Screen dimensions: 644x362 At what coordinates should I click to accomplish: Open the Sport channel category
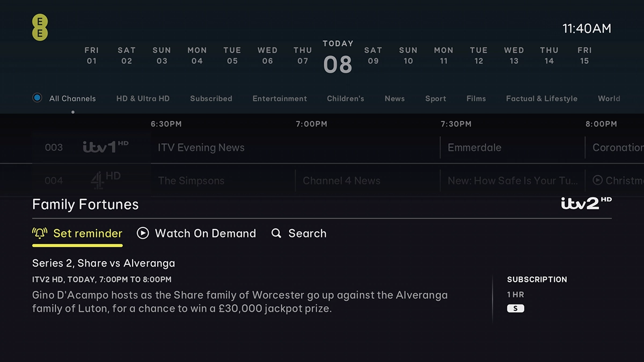pos(435,99)
